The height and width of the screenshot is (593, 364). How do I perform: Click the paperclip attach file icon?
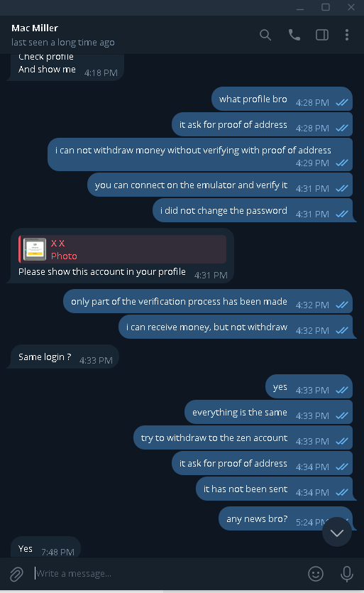[x=16, y=574]
